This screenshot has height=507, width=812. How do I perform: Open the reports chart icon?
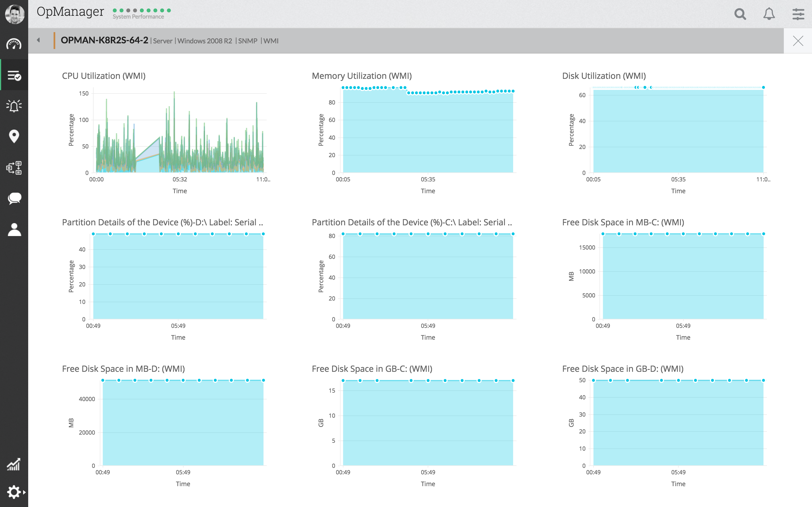pyautogui.click(x=14, y=464)
